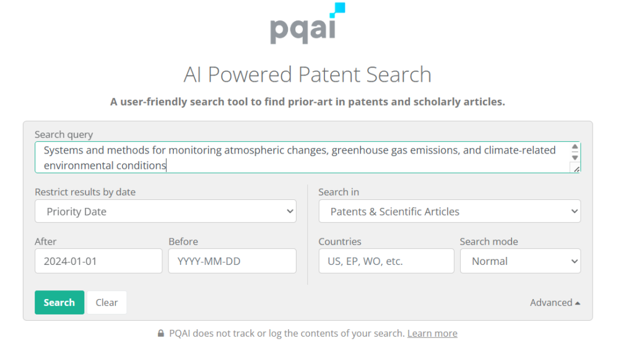The width and height of the screenshot is (634, 364).
Task: Open the Search mode dropdown
Action: click(520, 261)
